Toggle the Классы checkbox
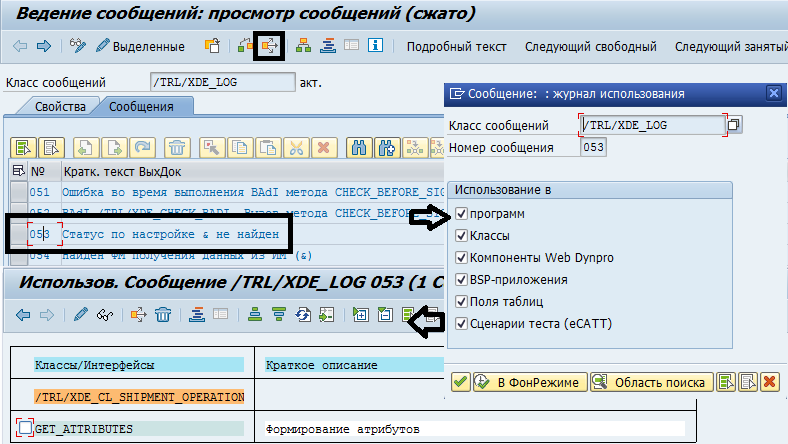 click(461, 236)
